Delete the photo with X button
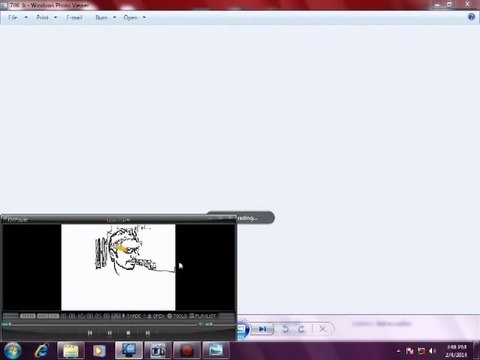Image resolution: width=480 pixels, height=360 pixels. point(322,329)
